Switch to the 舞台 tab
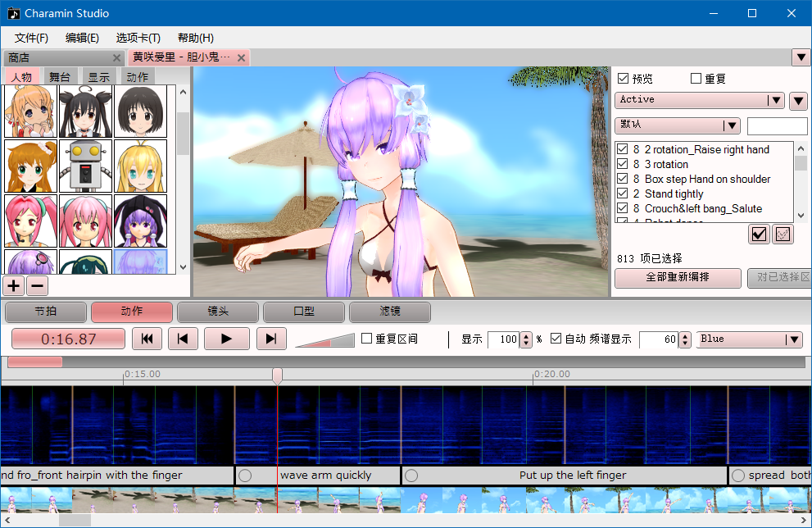The image size is (812, 528). pyautogui.click(x=60, y=77)
